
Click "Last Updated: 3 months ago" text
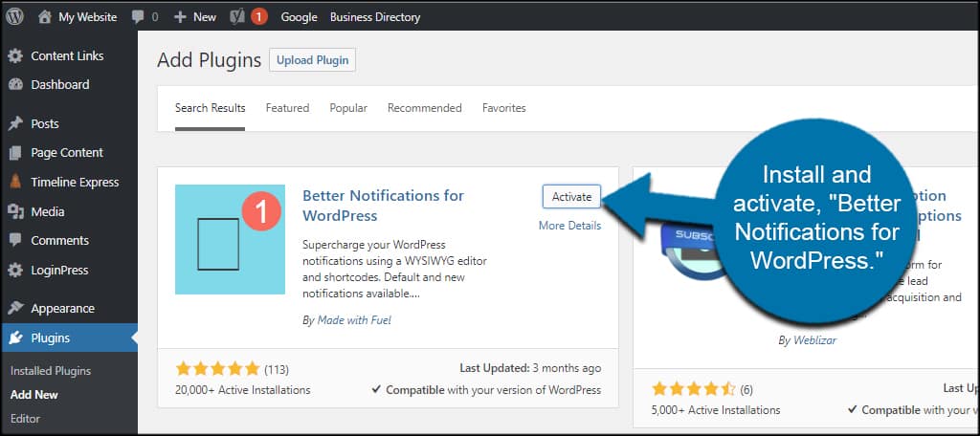point(530,368)
